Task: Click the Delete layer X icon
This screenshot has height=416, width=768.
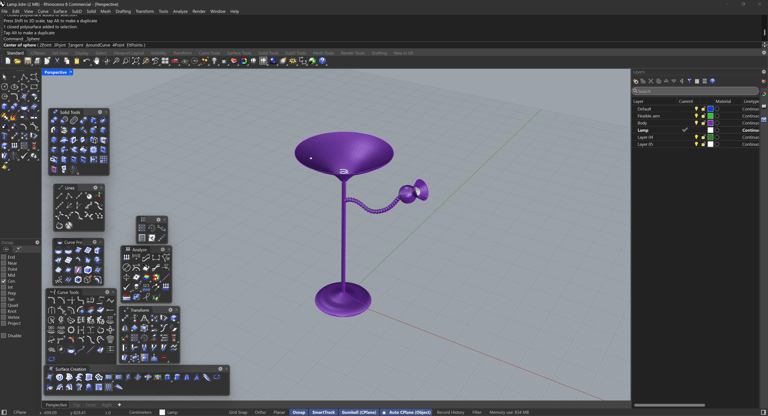Action: click(651, 82)
